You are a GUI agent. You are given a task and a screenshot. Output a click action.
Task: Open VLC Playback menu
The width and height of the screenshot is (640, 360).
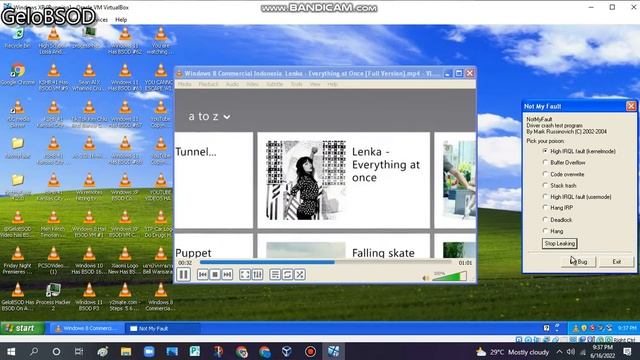[209, 84]
